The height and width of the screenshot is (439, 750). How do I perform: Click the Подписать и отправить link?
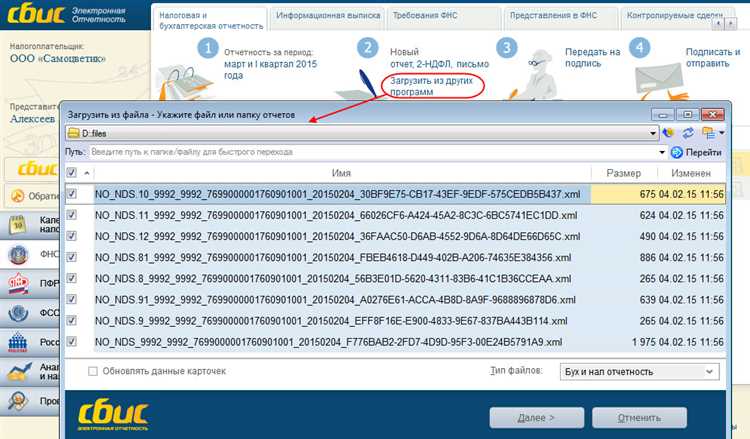(x=713, y=57)
